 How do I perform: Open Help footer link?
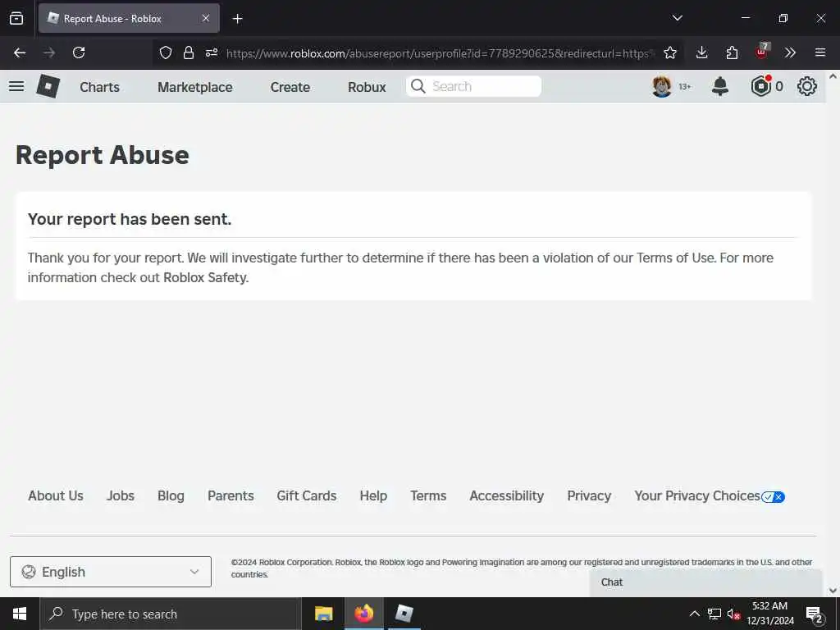click(373, 496)
